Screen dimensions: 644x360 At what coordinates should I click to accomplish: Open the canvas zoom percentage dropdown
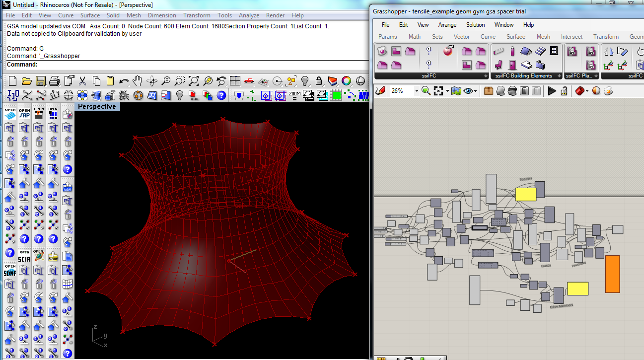click(416, 91)
